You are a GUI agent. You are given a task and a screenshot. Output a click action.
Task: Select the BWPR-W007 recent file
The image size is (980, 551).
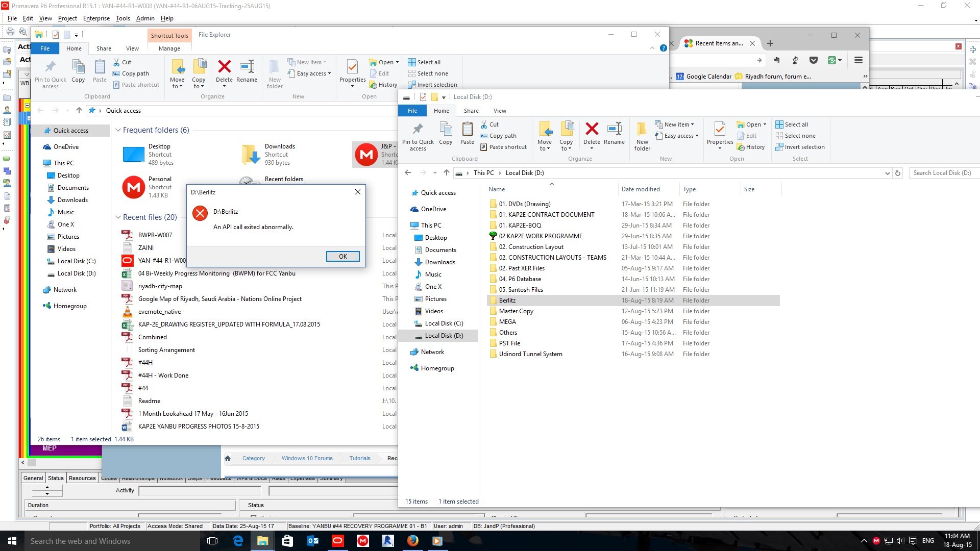coord(155,235)
